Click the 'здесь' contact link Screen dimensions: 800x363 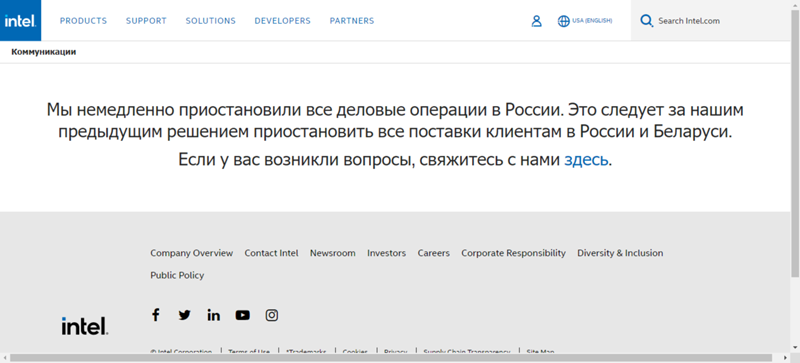[x=586, y=160]
